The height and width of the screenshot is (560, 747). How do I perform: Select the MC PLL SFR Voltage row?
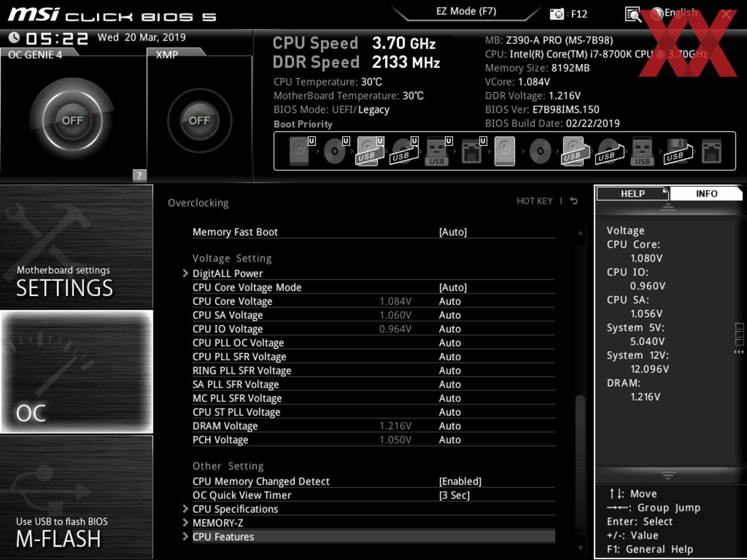point(374,398)
